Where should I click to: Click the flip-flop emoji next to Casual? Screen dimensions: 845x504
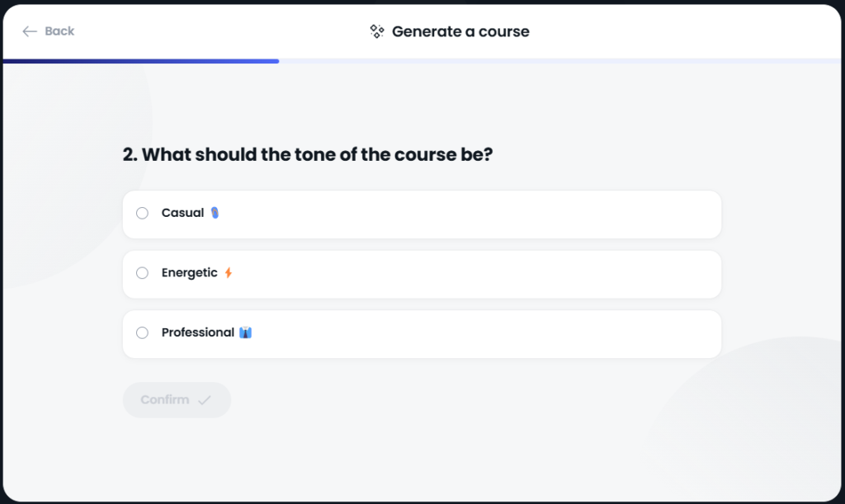click(215, 213)
